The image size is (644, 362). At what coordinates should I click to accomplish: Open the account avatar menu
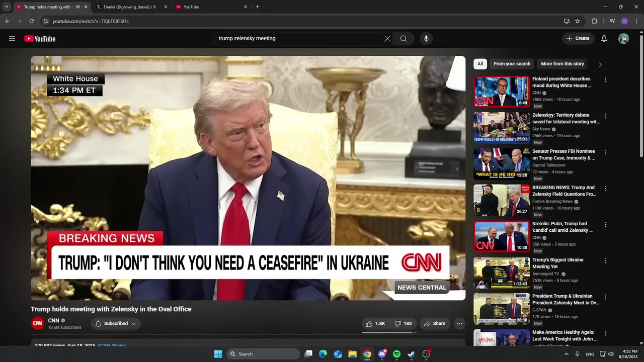(x=623, y=39)
